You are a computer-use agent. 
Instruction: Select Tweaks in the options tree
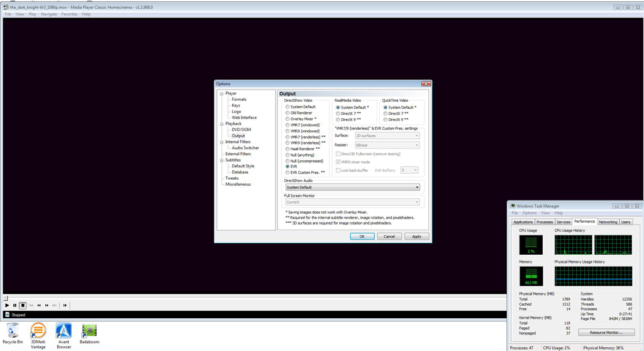pos(232,178)
